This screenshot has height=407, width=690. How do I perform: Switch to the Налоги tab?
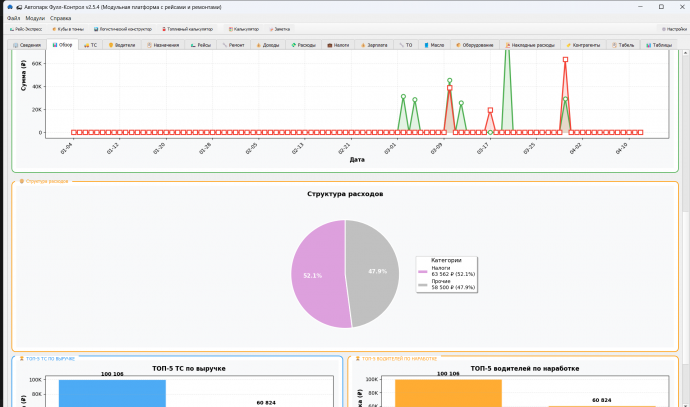tap(338, 45)
